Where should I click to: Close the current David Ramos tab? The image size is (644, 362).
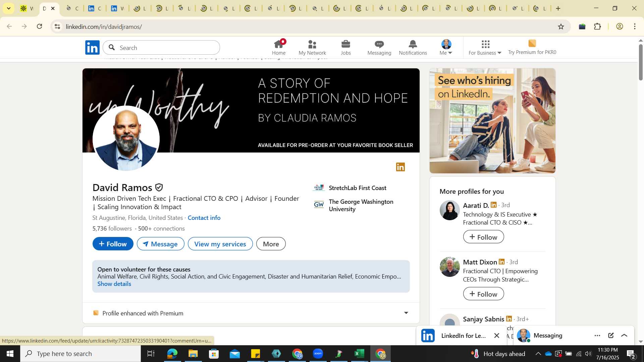(53, 8)
